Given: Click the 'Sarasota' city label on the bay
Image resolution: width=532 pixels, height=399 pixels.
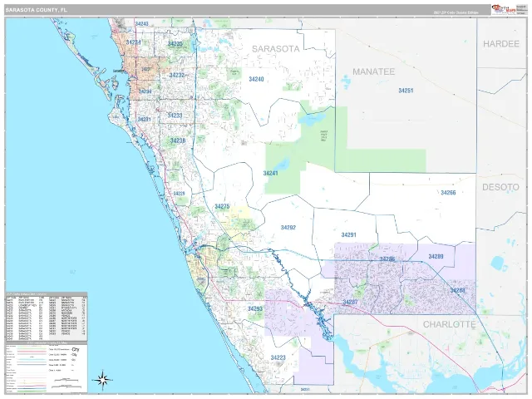Looking at the screenshot, I should pyautogui.click(x=118, y=71).
